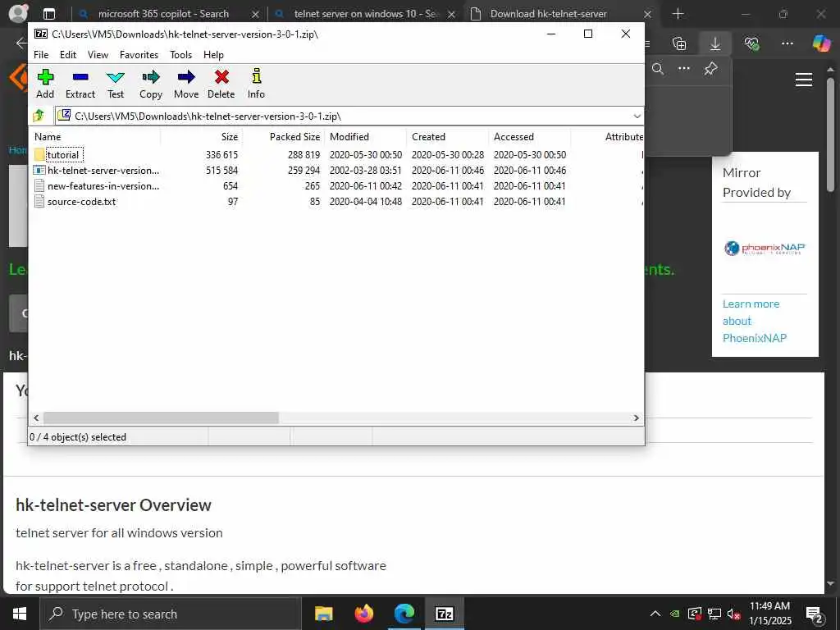Open the Help menu
Viewport: 840px width, 630px height.
tap(214, 55)
